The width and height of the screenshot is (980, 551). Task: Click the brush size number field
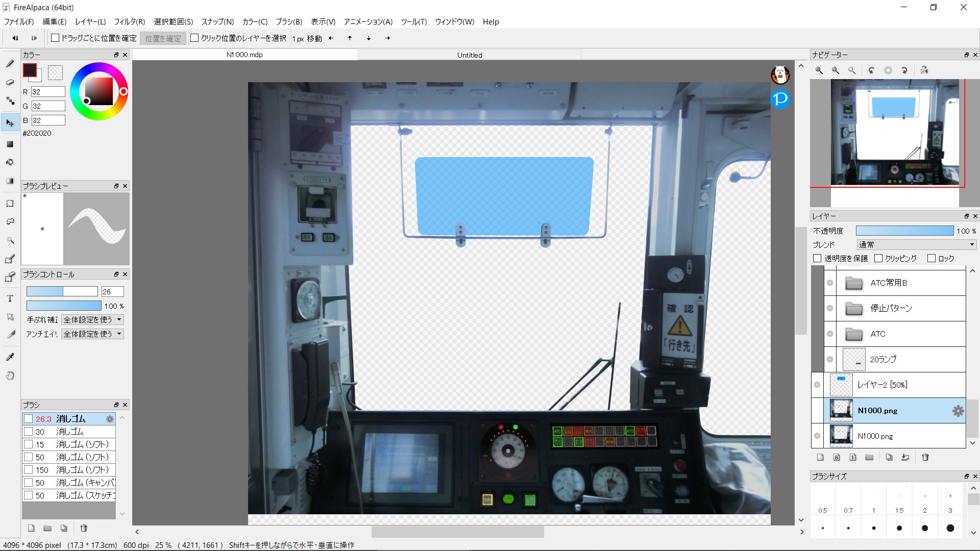(x=112, y=291)
